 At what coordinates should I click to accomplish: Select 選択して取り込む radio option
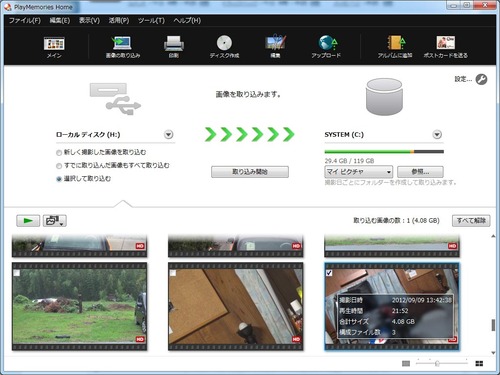pyautogui.click(x=59, y=179)
